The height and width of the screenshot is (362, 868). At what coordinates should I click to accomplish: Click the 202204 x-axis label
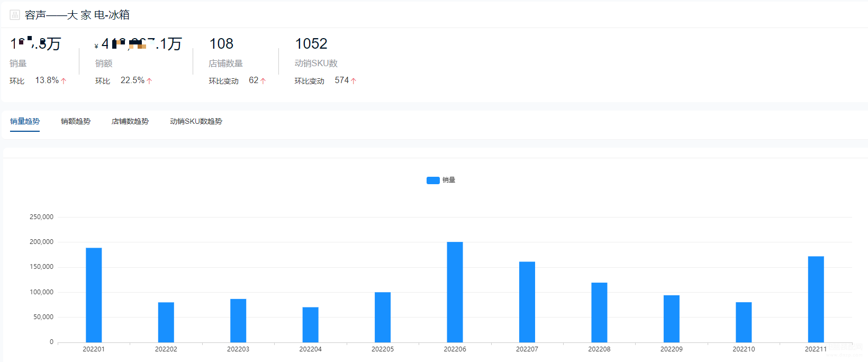click(311, 349)
